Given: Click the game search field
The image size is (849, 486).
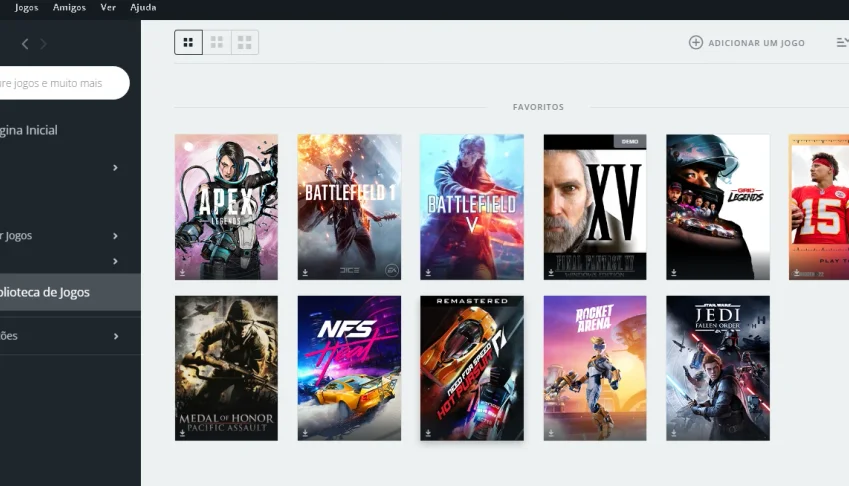Looking at the screenshot, I should (x=64, y=83).
